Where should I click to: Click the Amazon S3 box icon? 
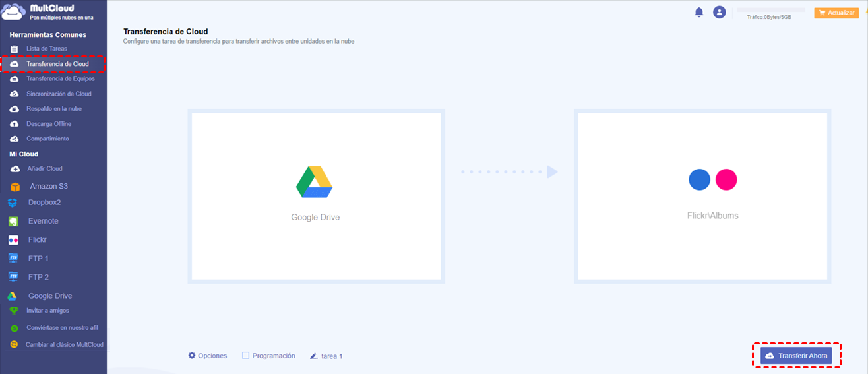coord(15,187)
